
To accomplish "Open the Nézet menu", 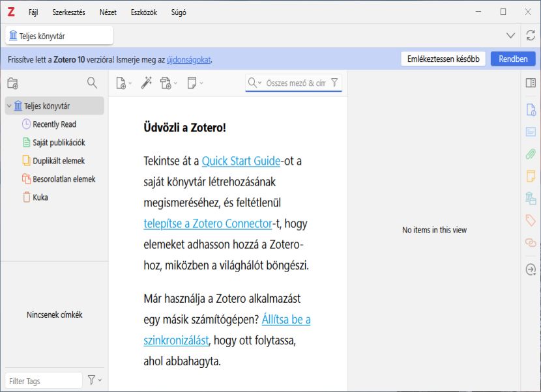I will tap(108, 12).
